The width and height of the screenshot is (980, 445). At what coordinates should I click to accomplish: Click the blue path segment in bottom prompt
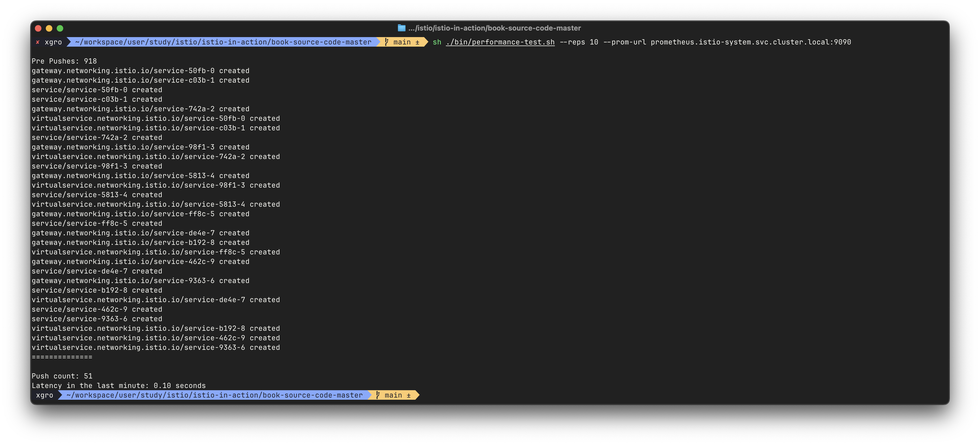click(x=214, y=395)
